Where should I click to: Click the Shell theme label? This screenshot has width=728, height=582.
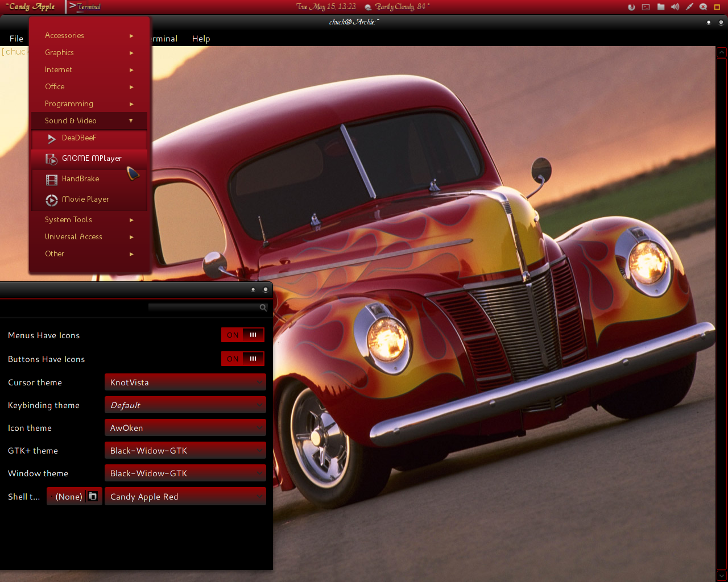(x=24, y=496)
